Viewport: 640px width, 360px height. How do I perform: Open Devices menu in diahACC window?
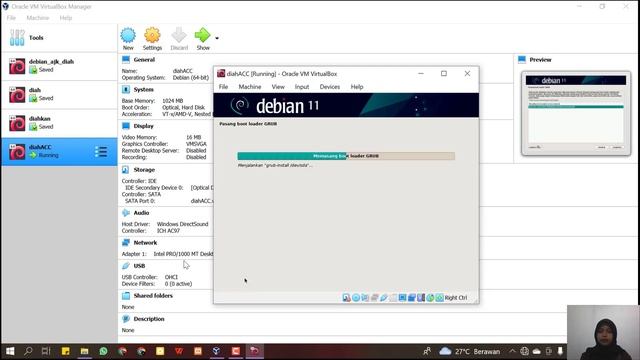tap(330, 87)
